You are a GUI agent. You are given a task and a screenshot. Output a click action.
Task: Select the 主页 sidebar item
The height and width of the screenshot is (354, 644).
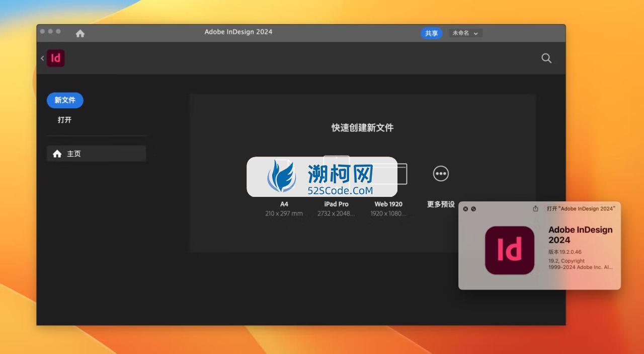point(96,154)
